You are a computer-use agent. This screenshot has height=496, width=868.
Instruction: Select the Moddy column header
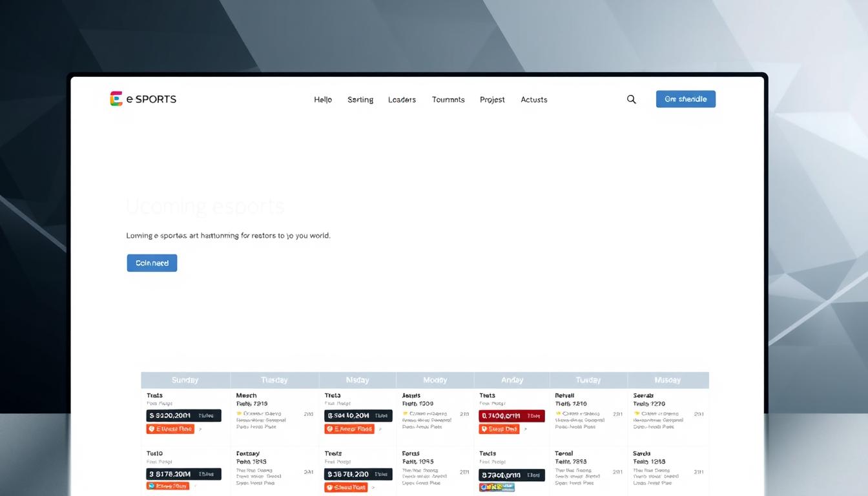(x=435, y=380)
